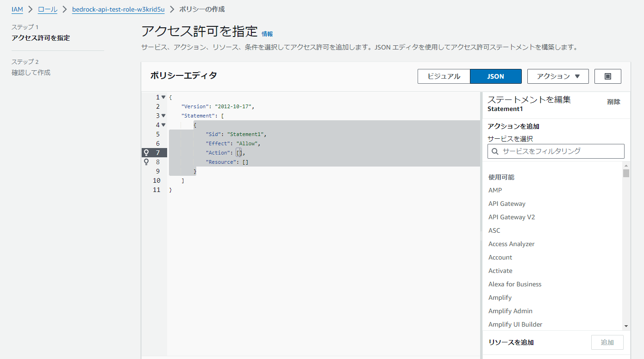Click line number 10 in the gutter

coord(156,180)
